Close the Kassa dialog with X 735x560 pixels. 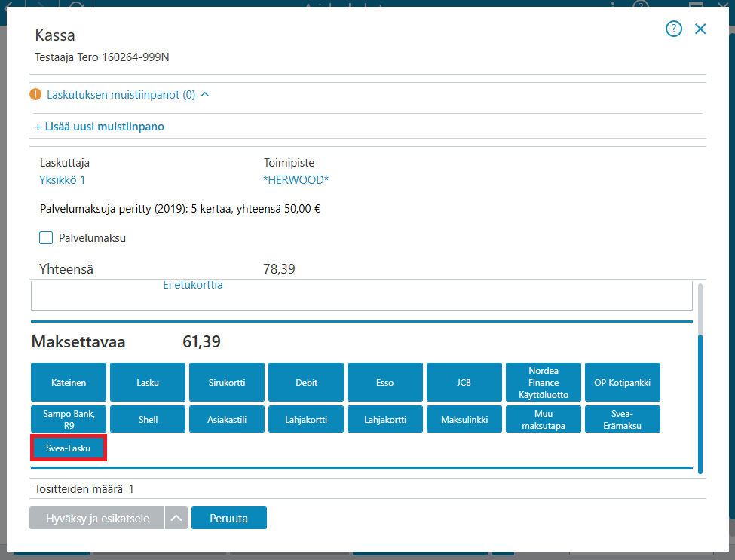(x=700, y=29)
